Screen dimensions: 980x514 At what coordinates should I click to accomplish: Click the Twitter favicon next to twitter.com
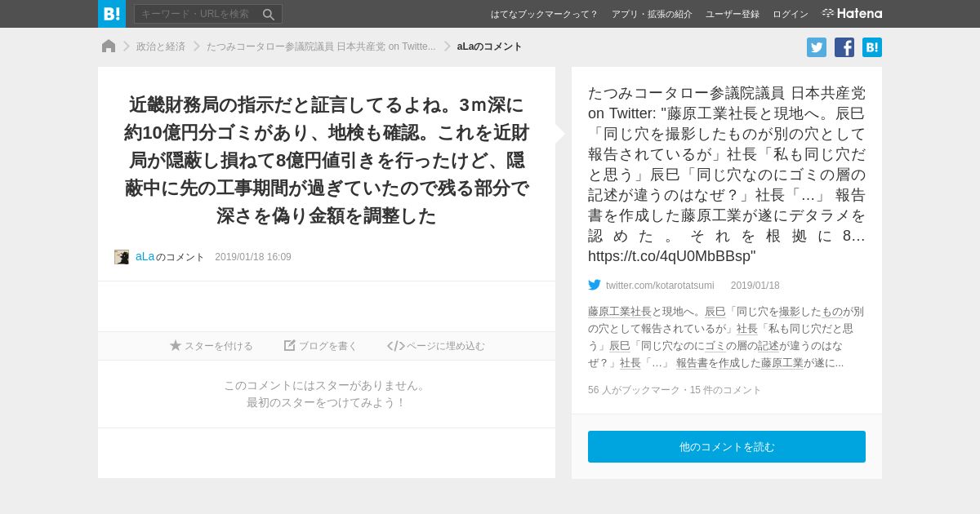[x=595, y=285]
